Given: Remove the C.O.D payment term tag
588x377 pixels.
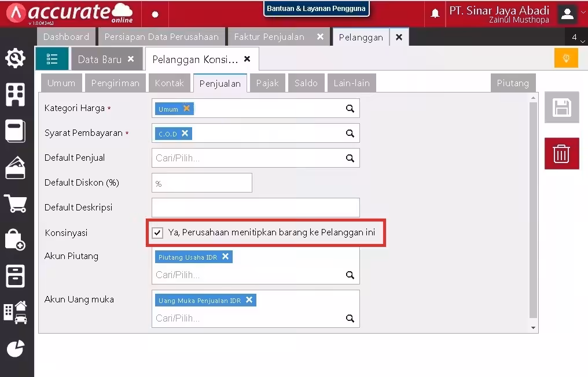Looking at the screenshot, I should (x=185, y=134).
